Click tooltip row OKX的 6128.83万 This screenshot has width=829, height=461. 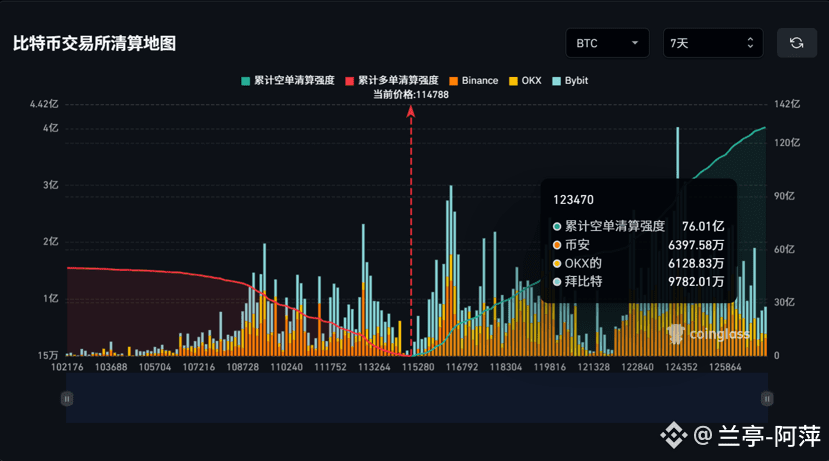point(638,263)
